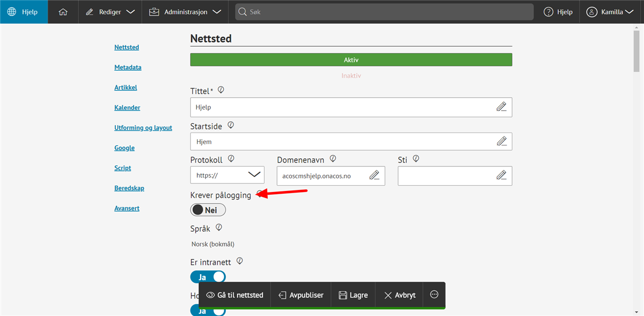This screenshot has width=644, height=316.
Task: Click the edit pencil in Sti field
Action: point(501,175)
